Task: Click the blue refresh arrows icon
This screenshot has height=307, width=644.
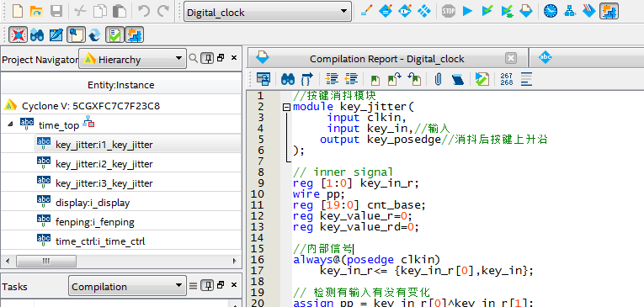Action: pyautogui.click(x=94, y=34)
